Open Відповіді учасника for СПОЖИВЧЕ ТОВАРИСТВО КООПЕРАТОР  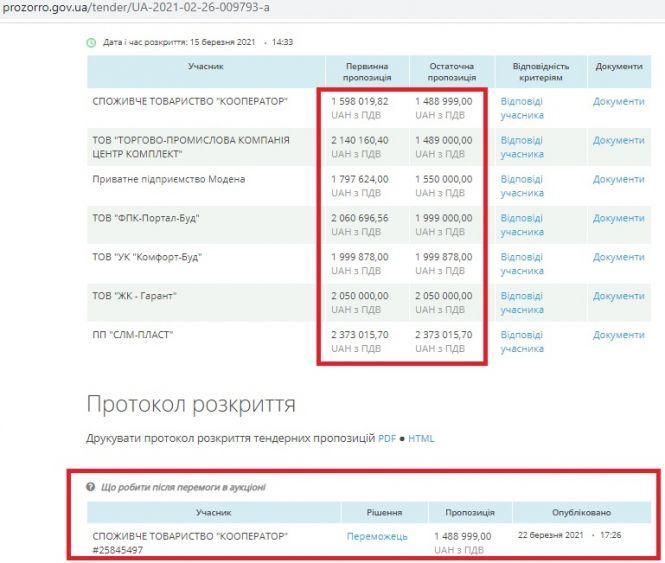tap(522, 108)
